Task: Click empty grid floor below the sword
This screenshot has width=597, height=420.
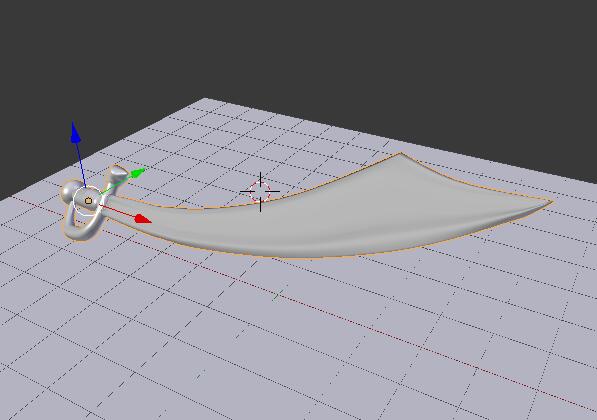Action: point(267,343)
